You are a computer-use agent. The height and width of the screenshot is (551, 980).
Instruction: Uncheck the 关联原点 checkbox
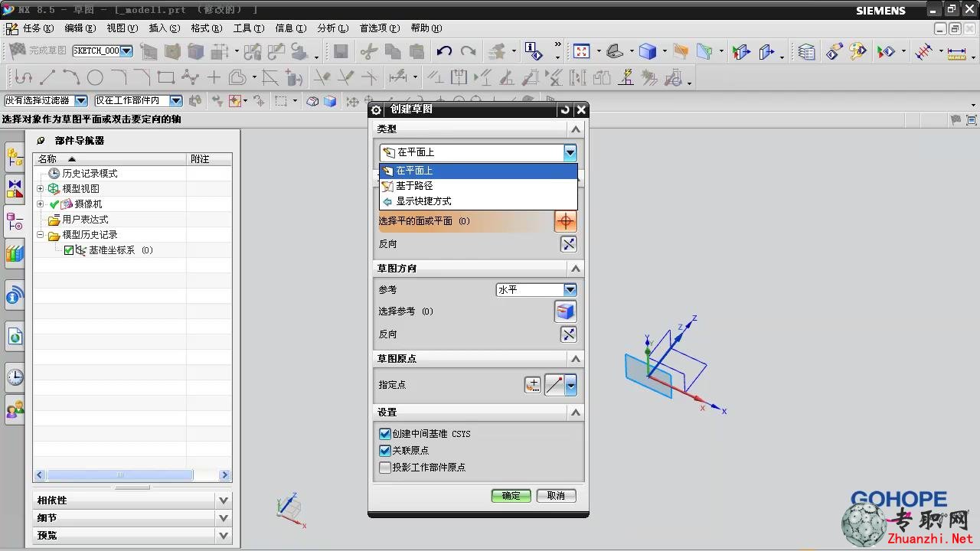(385, 451)
